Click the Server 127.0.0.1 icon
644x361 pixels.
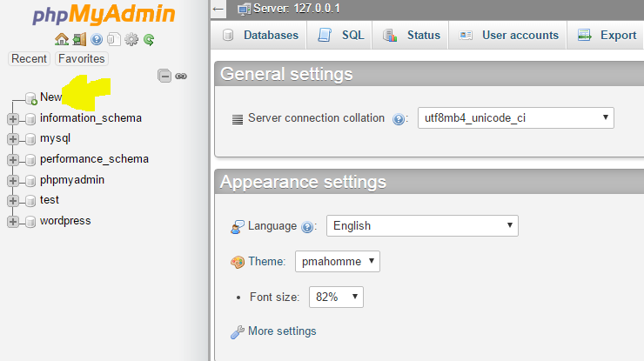coord(244,9)
